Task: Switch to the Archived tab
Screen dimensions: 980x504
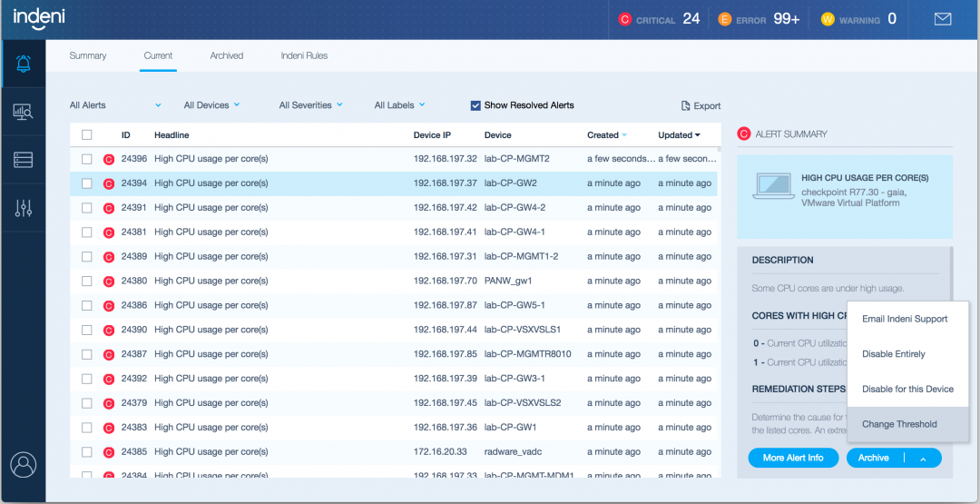Action: pyautogui.click(x=226, y=55)
